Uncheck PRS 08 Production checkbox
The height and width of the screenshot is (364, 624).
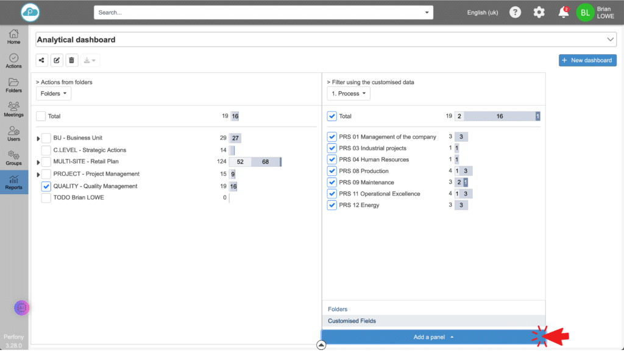tap(331, 171)
